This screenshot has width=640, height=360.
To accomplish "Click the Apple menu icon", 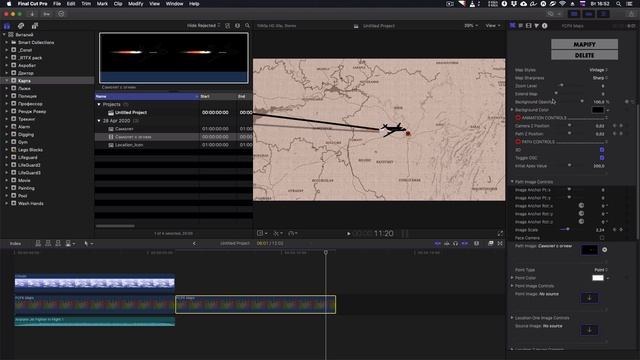I will tap(9, 4).
